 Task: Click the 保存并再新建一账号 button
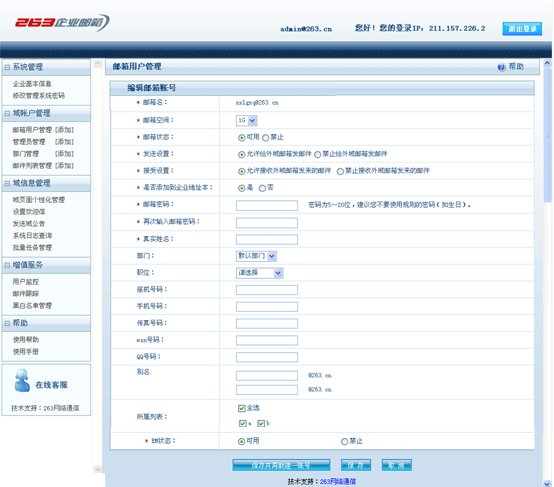pos(281,465)
